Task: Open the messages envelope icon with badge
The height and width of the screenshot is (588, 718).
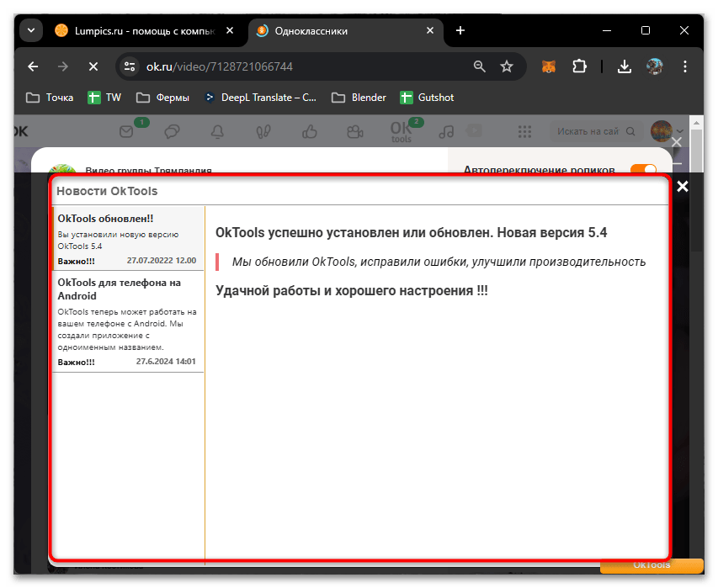Action: click(126, 131)
